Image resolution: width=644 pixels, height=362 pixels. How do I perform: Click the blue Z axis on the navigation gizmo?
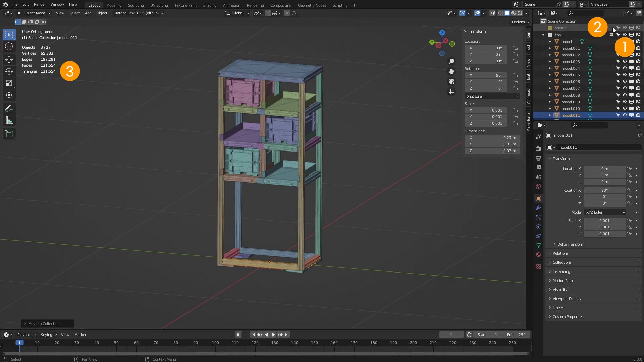point(442,33)
